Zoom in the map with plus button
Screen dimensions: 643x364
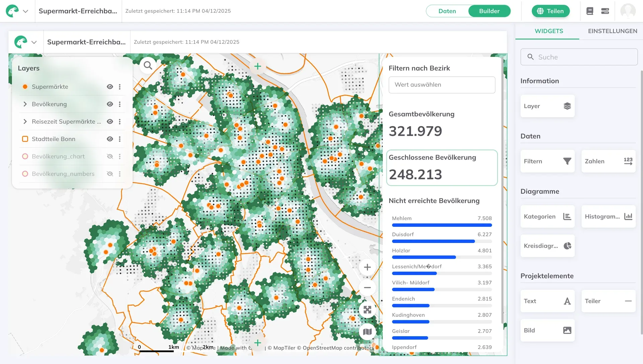pos(367,267)
